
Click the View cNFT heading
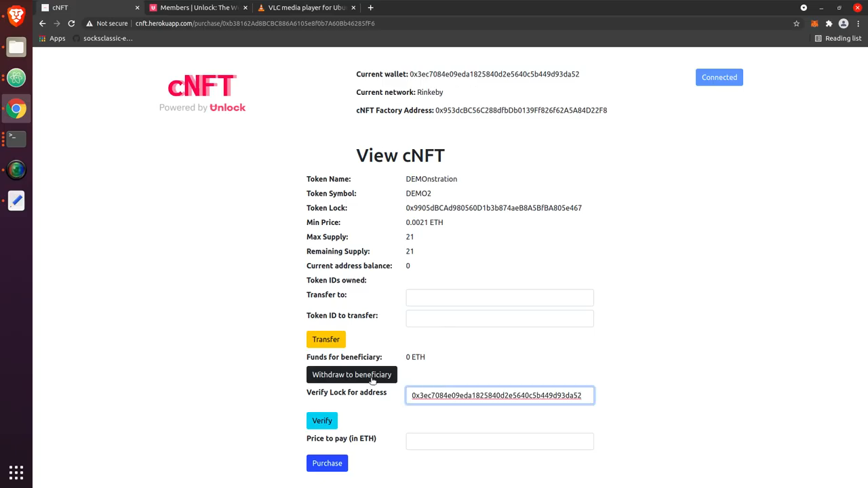point(400,155)
